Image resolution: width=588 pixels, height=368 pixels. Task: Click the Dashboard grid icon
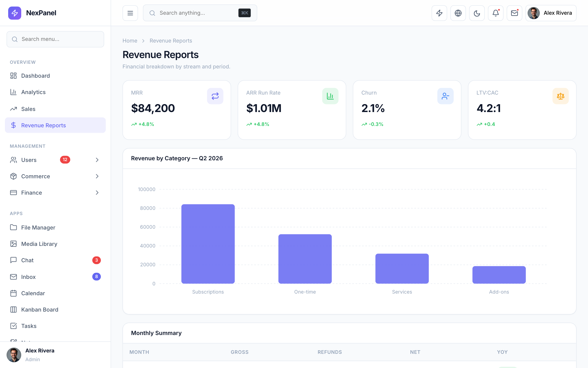(x=13, y=76)
